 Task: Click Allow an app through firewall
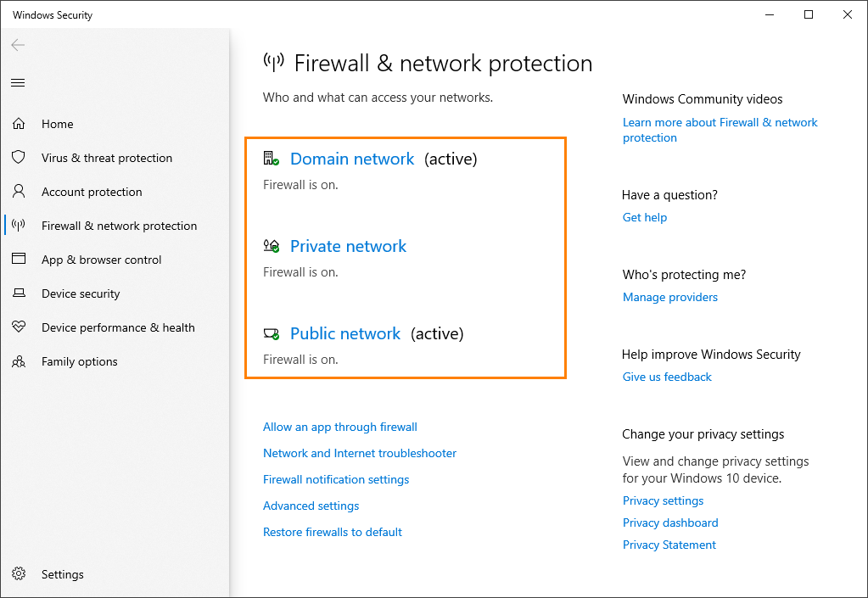pos(339,427)
